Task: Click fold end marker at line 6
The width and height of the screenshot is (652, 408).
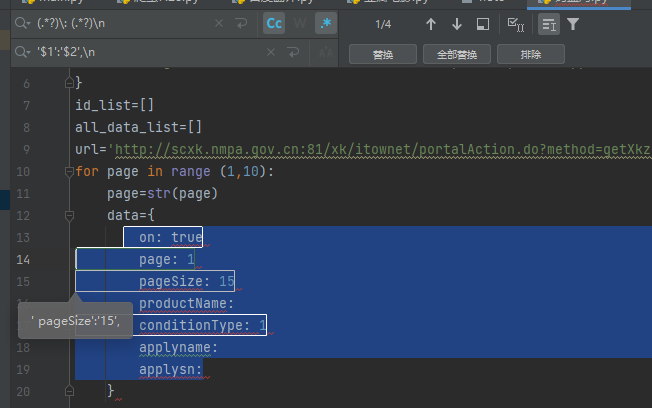Action: coord(69,83)
